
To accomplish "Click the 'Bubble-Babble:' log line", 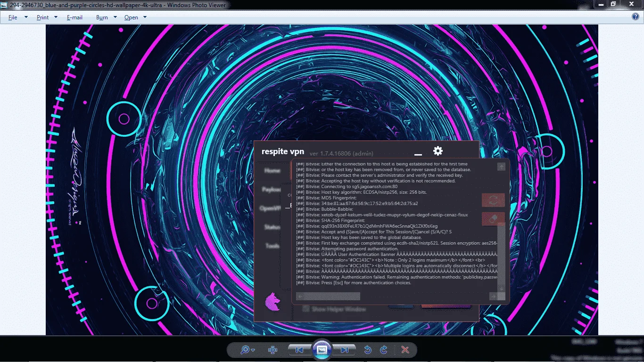I will 324,209.
